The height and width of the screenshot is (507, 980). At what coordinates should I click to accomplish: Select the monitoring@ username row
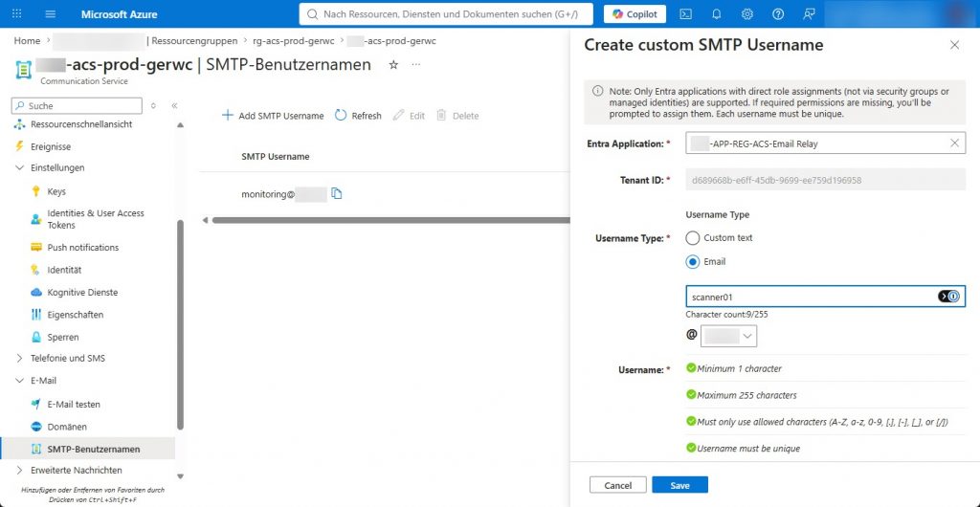(385, 194)
